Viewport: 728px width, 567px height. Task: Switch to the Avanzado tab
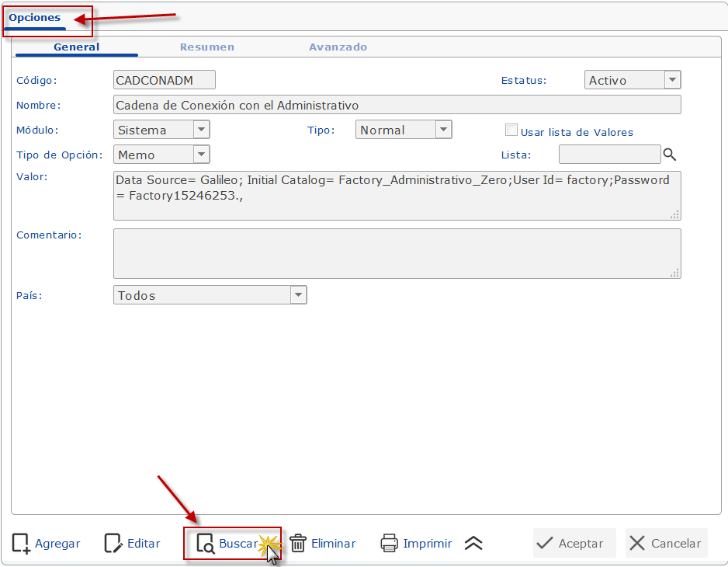coord(338,47)
